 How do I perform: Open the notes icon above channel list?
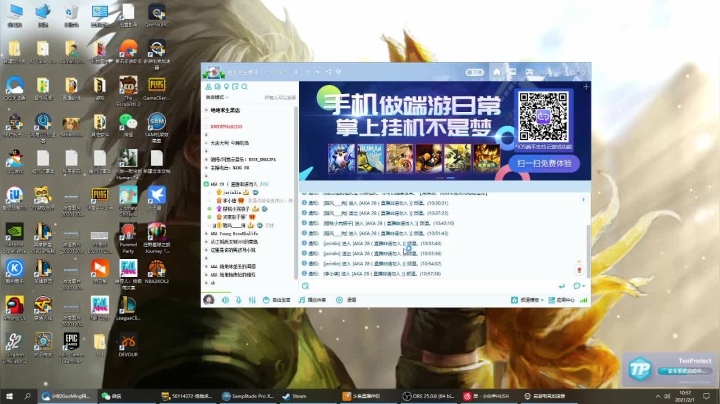pos(235,86)
